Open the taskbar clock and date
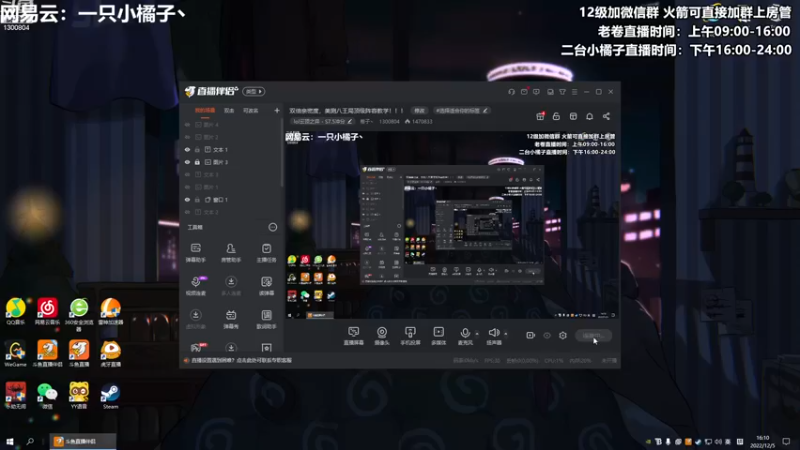 [762, 441]
